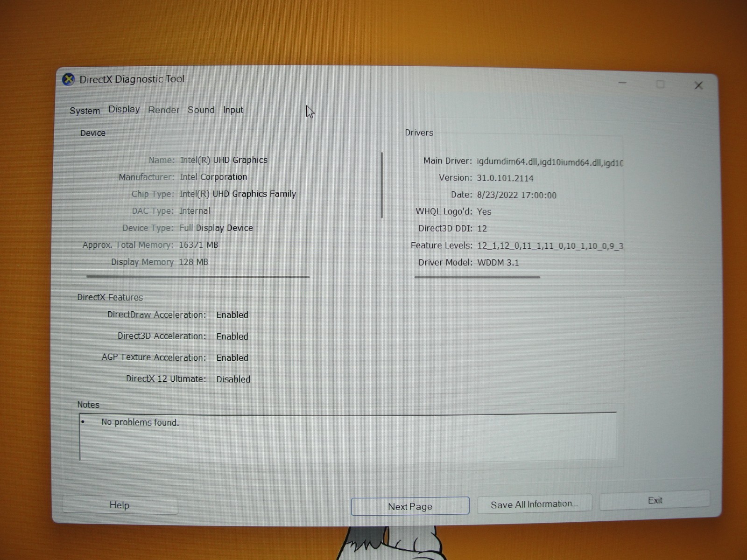
Task: Click the 'DirectX Features' group label
Action: click(110, 297)
